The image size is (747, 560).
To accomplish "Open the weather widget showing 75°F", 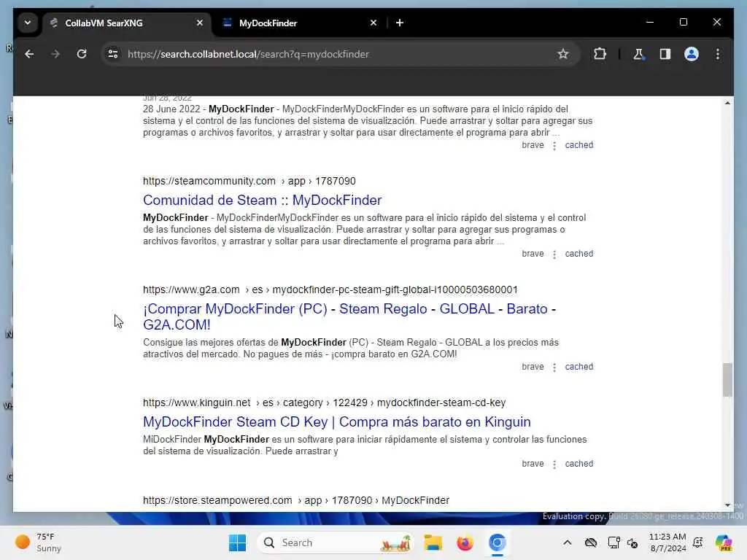I will point(38,542).
